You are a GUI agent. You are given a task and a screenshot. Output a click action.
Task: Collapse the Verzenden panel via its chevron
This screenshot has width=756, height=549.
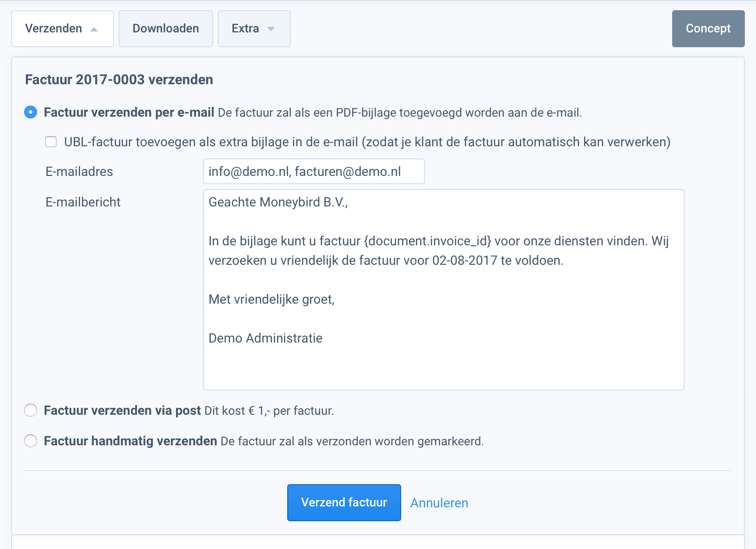tap(95, 29)
